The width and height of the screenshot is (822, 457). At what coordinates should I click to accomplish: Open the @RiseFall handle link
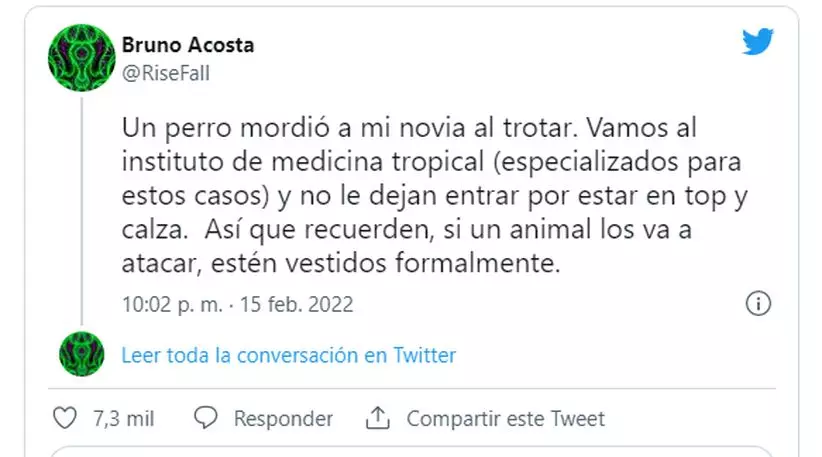[165, 72]
